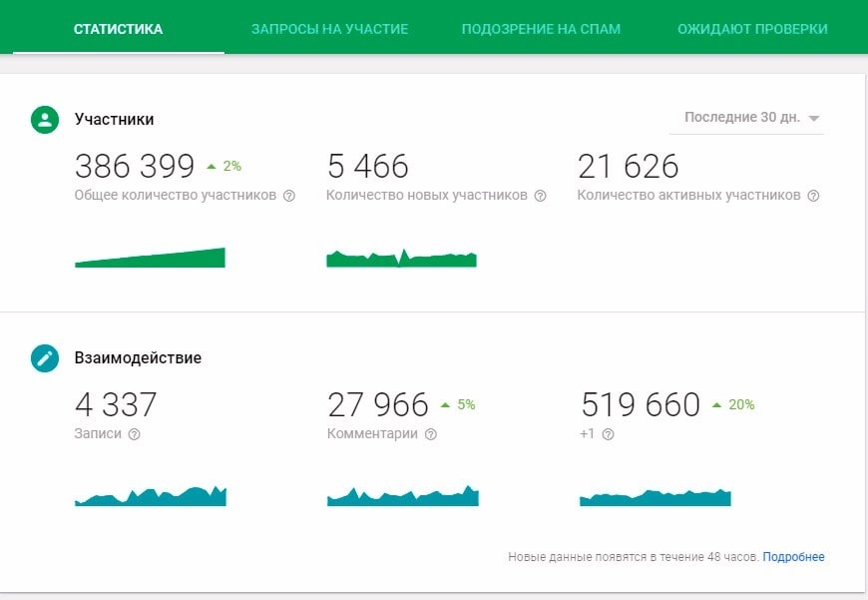Click the Подробнее link
Viewport: 868px width, 600px height.
(793, 557)
